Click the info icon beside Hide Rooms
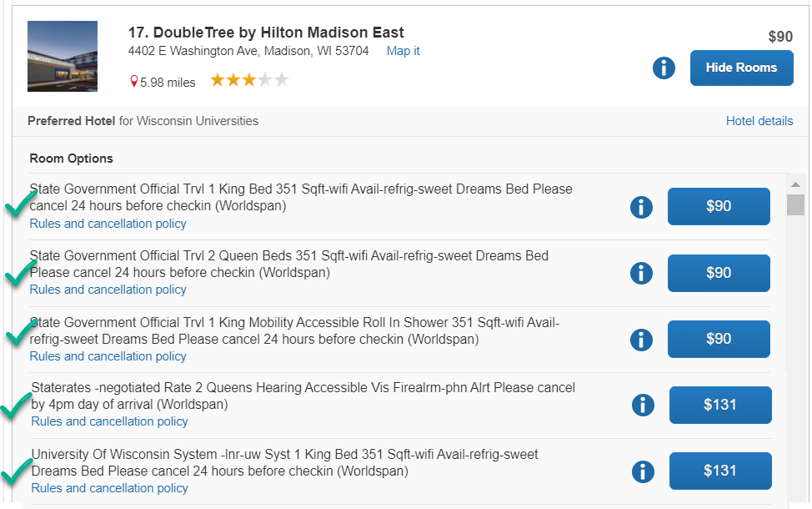 pyautogui.click(x=664, y=68)
